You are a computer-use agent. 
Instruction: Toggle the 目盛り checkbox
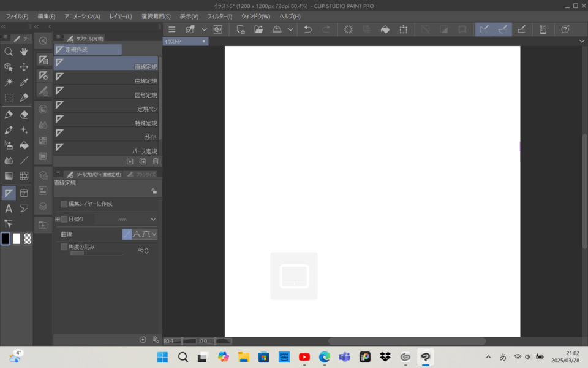pyautogui.click(x=64, y=219)
